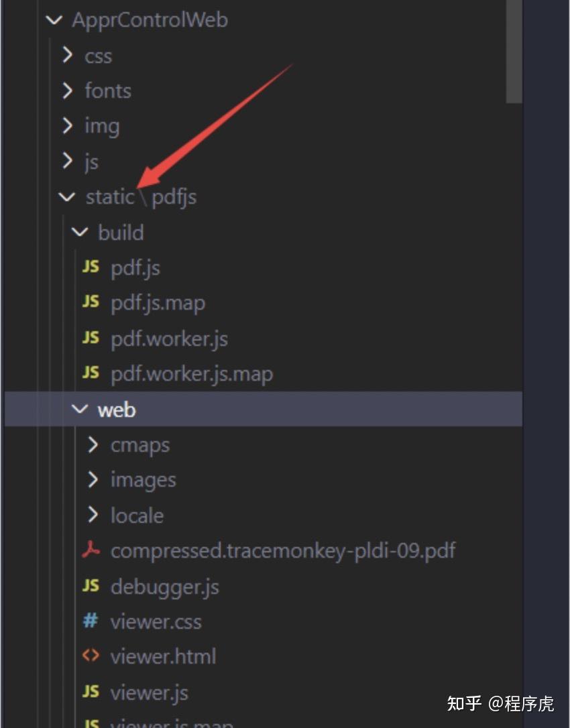Expand the fonts folder
This screenshot has height=728, width=570.
pos(67,90)
